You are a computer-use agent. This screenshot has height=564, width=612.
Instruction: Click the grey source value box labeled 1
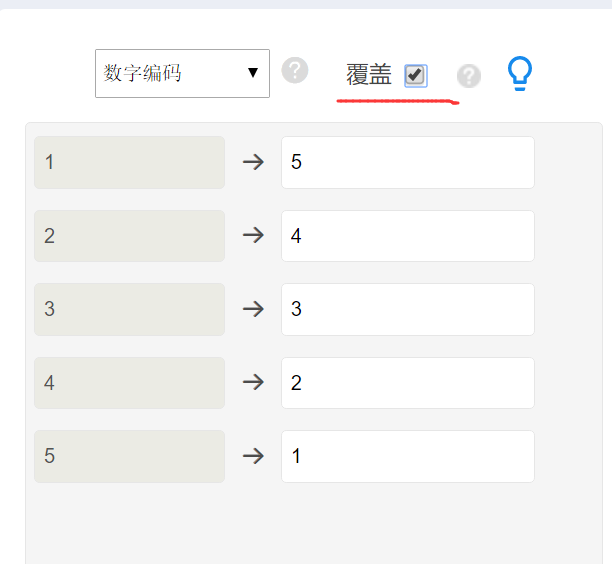[x=129, y=162]
